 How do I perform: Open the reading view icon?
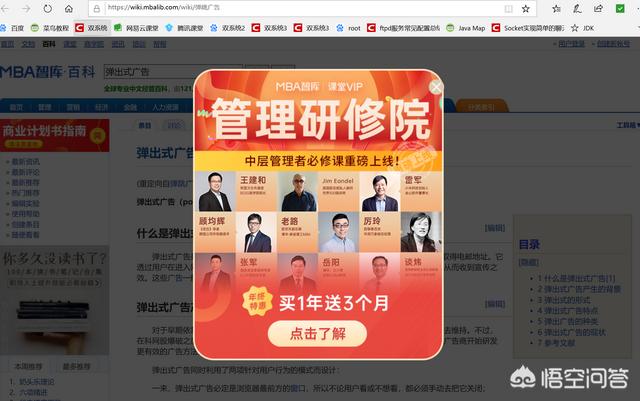point(508,9)
